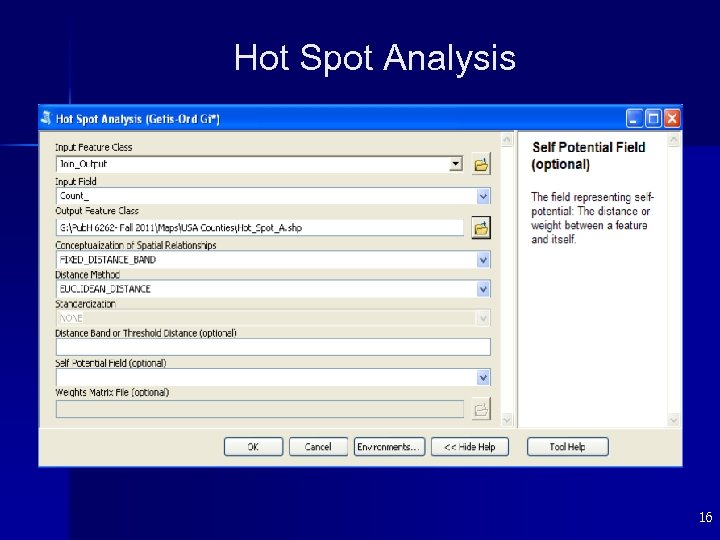Click the OK button
This screenshot has height=540, width=720.
point(253,446)
